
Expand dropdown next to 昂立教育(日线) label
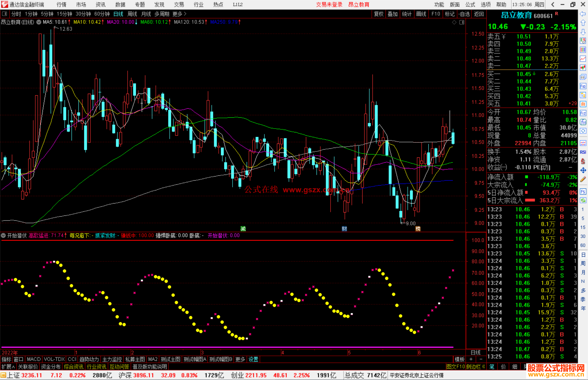[x=39, y=22]
